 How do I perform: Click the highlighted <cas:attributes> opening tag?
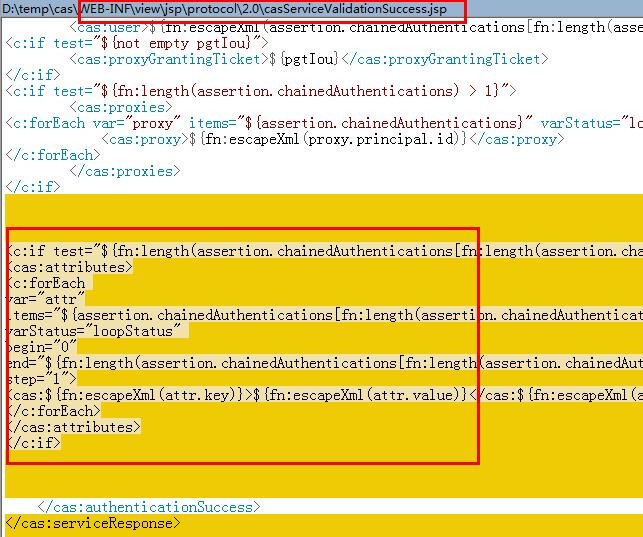click(x=70, y=267)
